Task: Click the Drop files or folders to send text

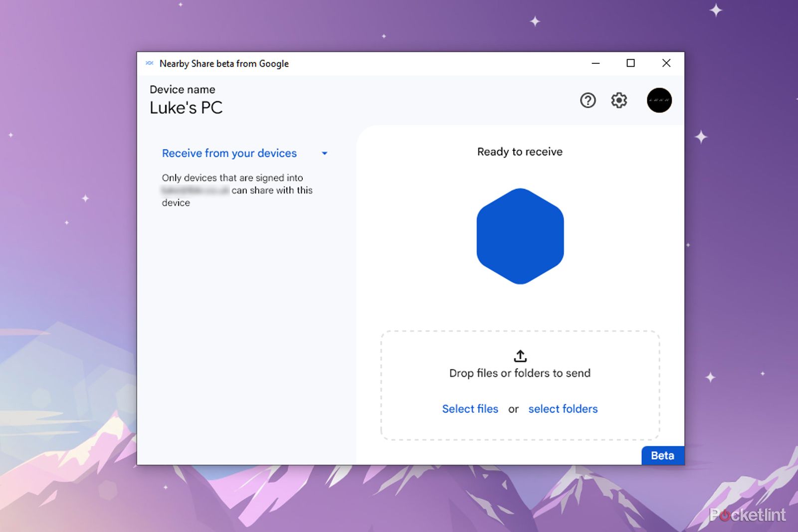Action: pos(520,373)
